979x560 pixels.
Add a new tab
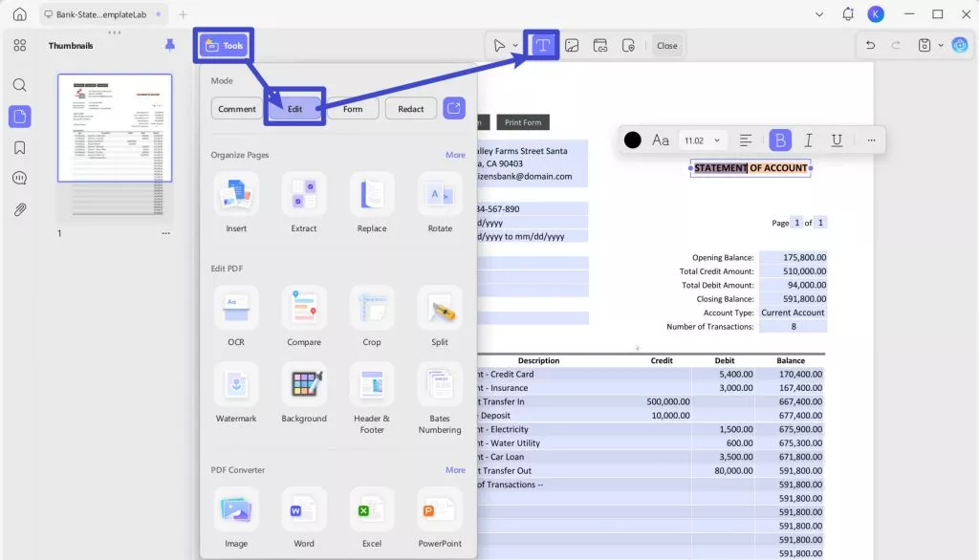(183, 14)
